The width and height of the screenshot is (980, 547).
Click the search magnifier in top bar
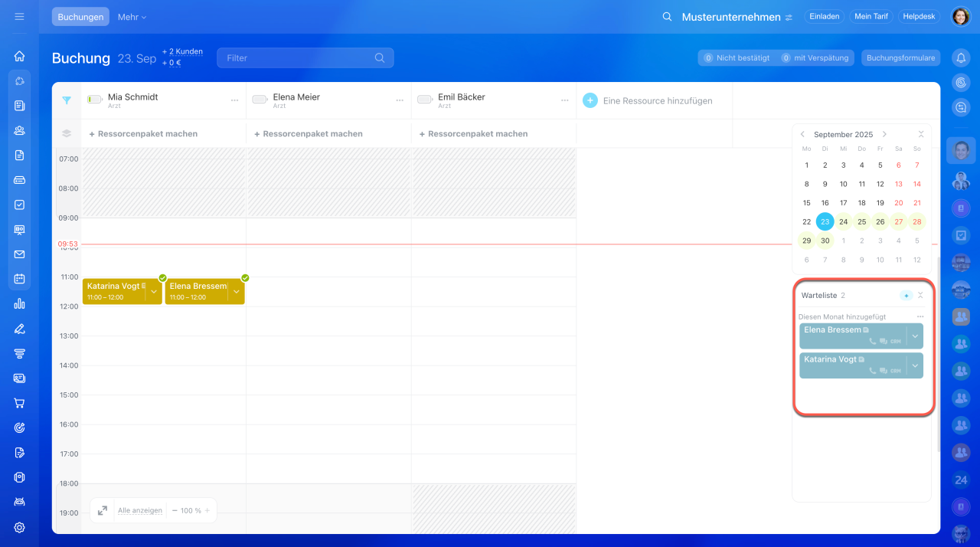tap(667, 16)
